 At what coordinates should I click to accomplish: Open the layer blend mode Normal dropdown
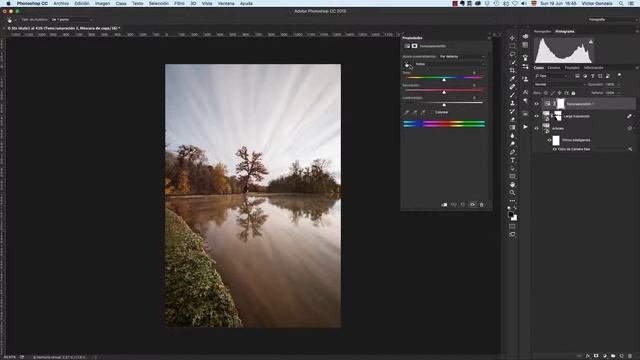[x=560, y=84]
